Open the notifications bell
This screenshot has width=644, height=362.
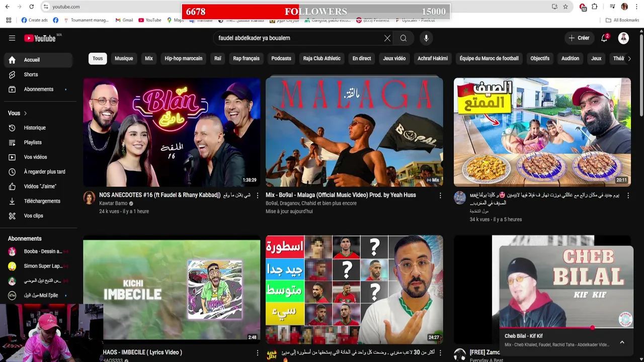[x=604, y=38]
